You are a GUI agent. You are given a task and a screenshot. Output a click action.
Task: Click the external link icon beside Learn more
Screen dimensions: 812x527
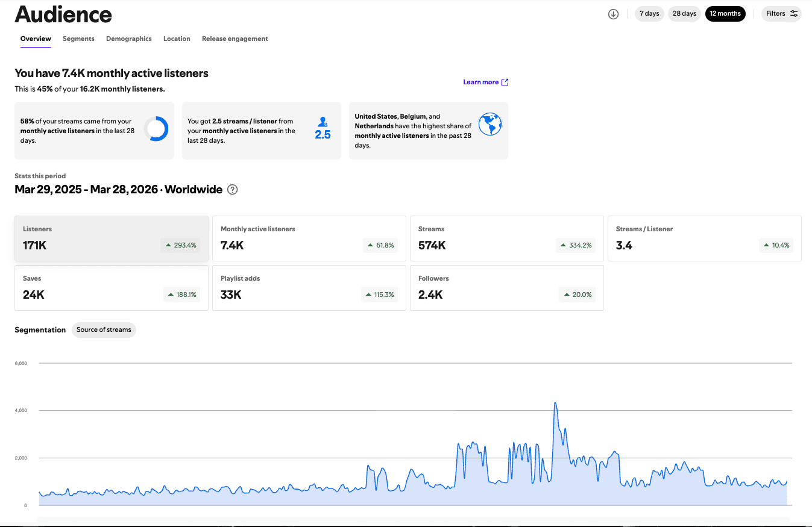pos(505,83)
